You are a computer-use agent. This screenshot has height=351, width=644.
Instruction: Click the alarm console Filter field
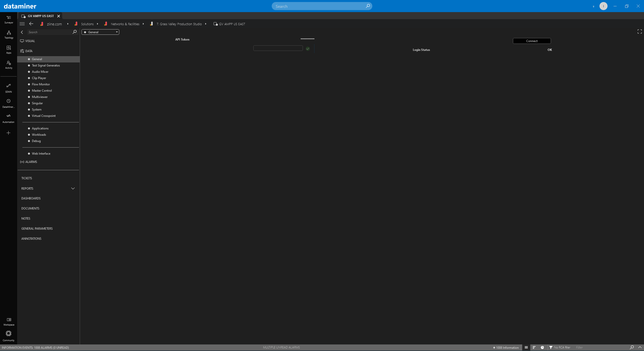tap(601, 347)
